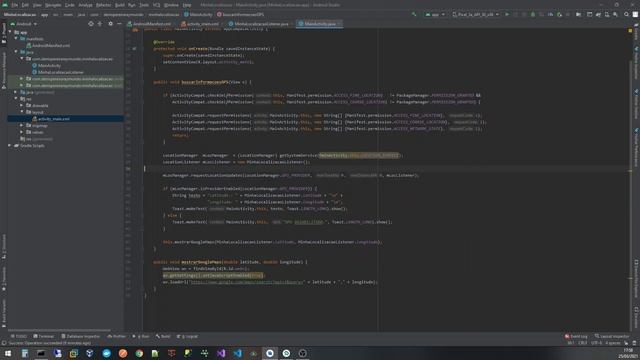Open Visual Studio Code from the taskbar

(x=238, y=353)
